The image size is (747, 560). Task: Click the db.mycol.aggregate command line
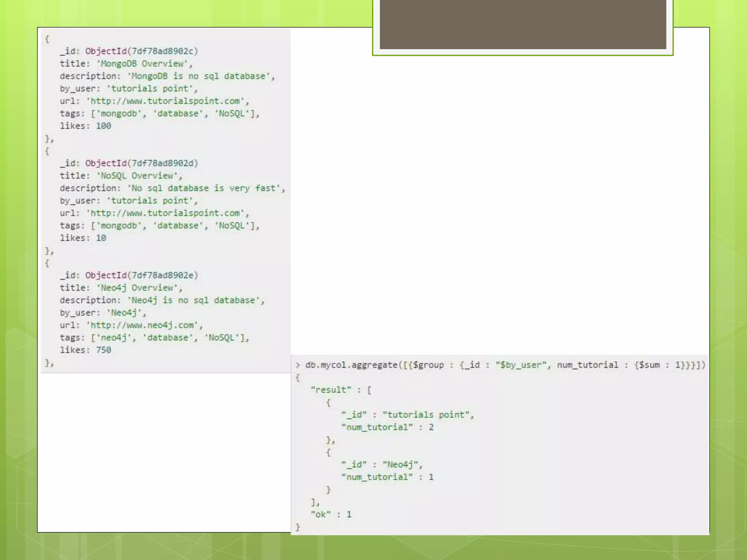505,365
